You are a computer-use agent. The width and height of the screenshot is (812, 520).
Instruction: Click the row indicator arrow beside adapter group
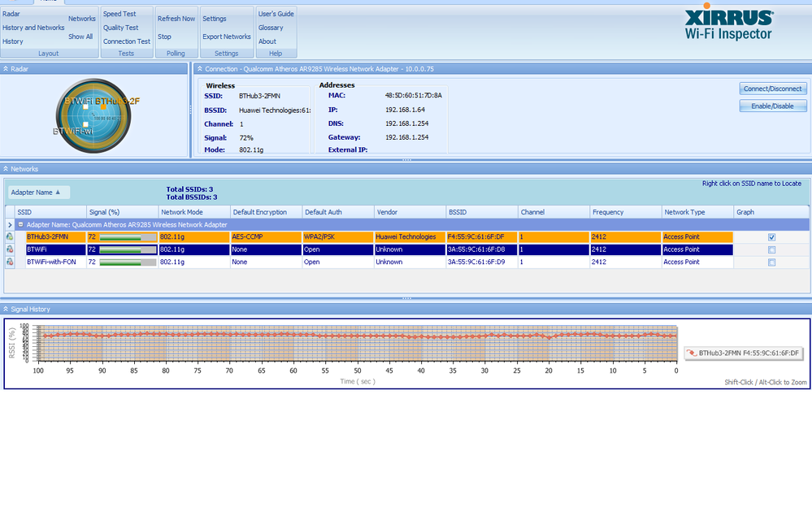click(10, 224)
